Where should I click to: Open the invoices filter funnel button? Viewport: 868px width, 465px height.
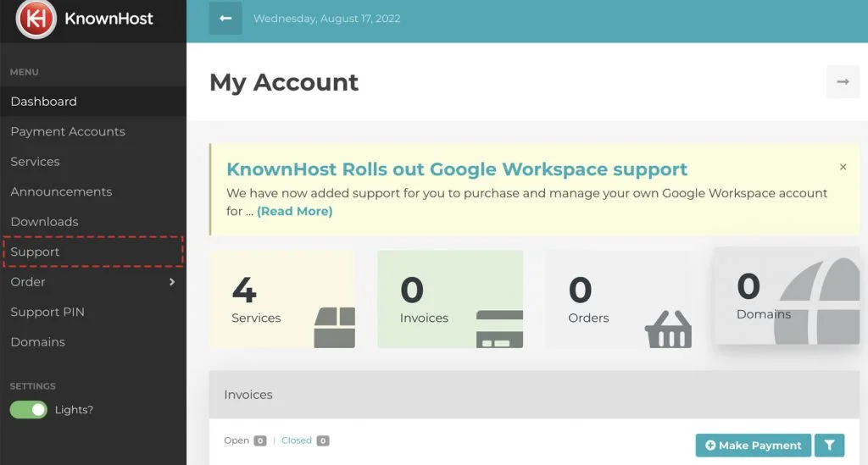(829, 445)
